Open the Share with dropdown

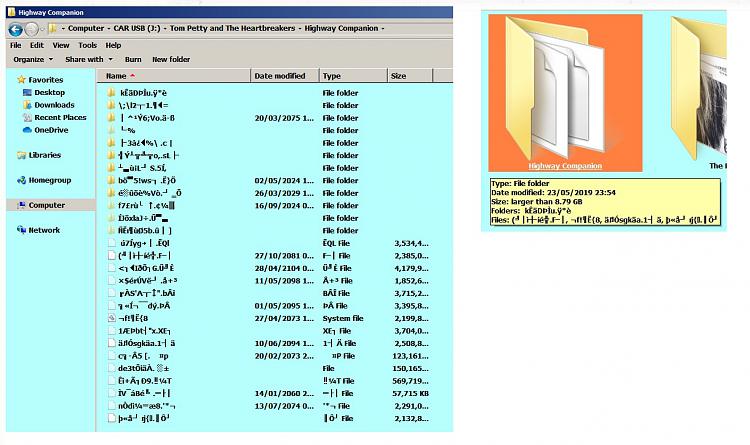(x=89, y=59)
